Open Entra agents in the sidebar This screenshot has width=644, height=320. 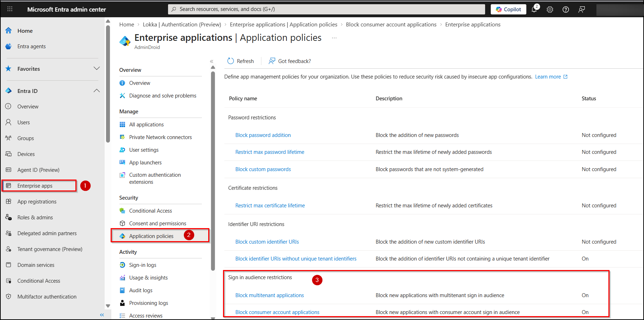coord(31,46)
